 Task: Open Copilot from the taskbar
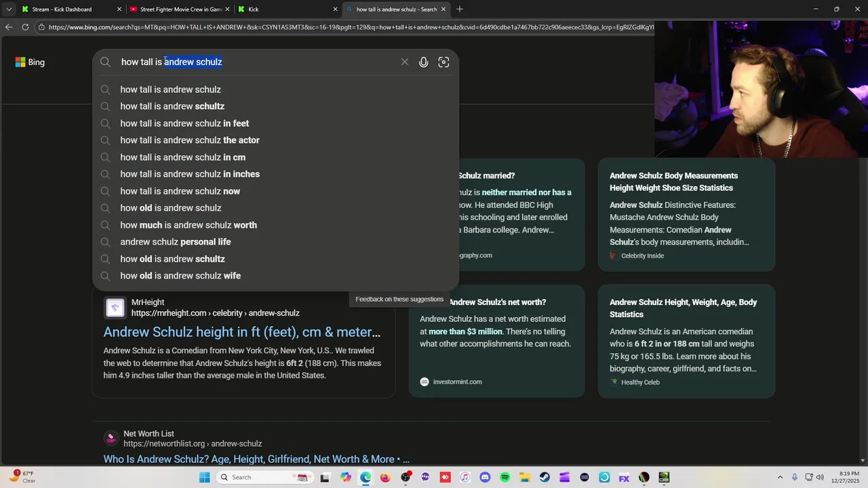[346, 477]
